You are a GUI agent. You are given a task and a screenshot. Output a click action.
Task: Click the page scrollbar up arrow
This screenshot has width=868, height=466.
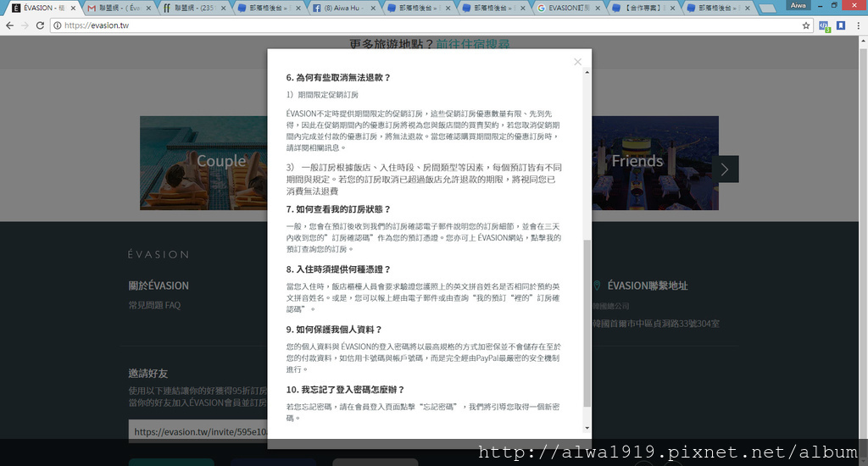point(863,41)
